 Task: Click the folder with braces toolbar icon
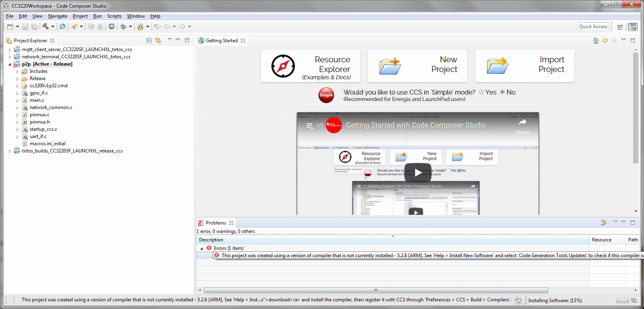[x=140, y=27]
